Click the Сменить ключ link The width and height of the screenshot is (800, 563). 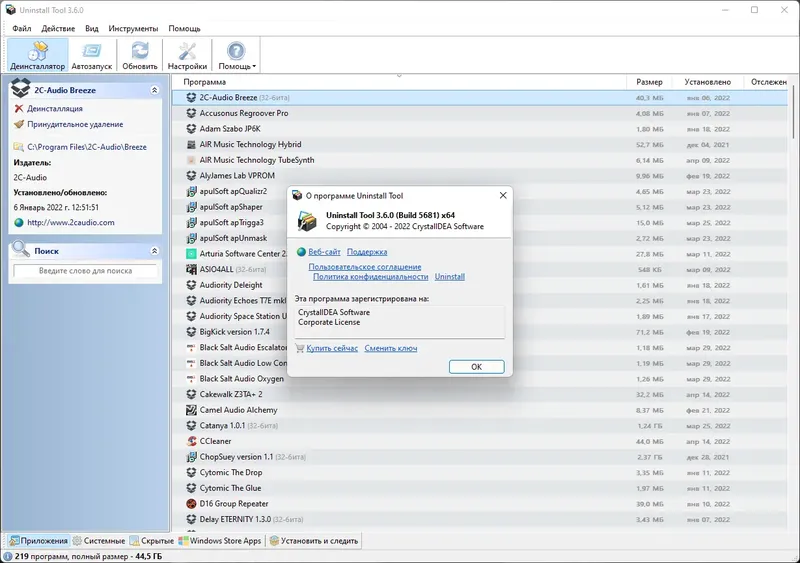point(391,348)
